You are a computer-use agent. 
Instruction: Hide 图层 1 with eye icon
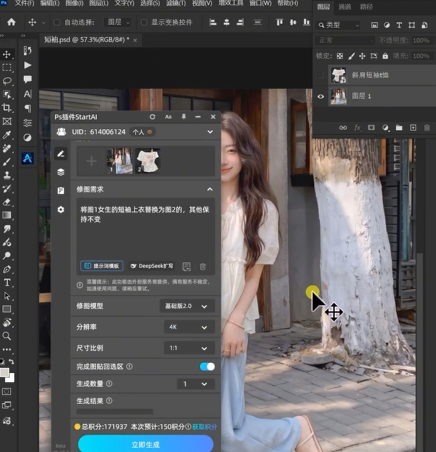pyautogui.click(x=320, y=96)
